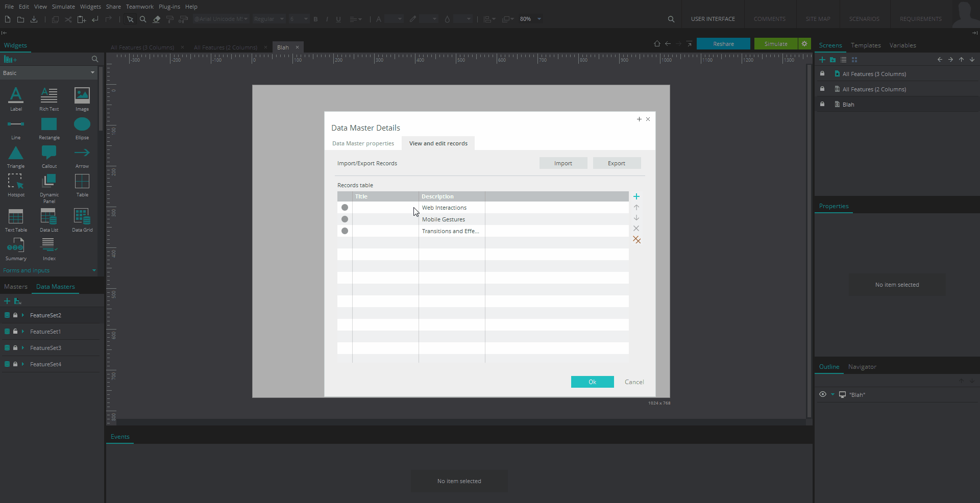Add a new record with the plus icon
This screenshot has width=980, height=503.
point(636,196)
